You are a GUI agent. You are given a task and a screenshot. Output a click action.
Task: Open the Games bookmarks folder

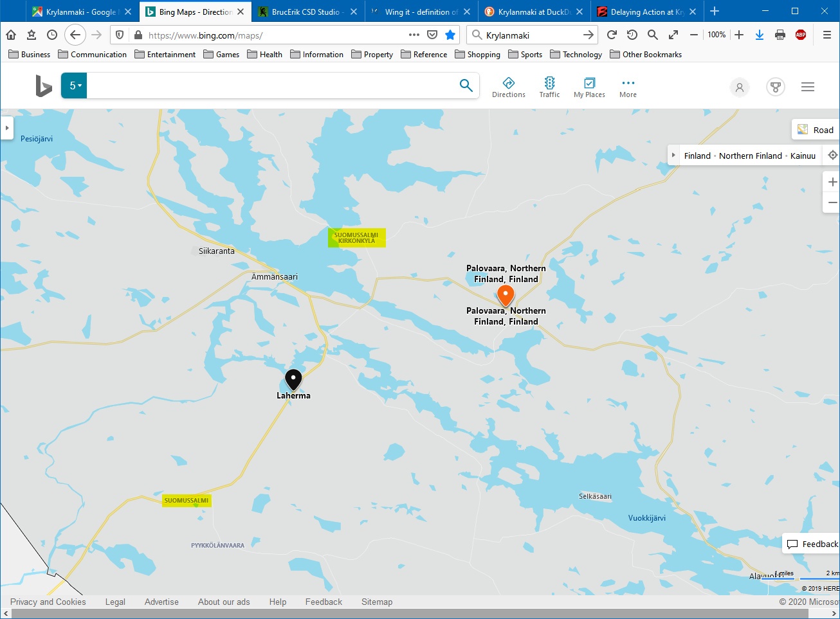pyautogui.click(x=221, y=55)
